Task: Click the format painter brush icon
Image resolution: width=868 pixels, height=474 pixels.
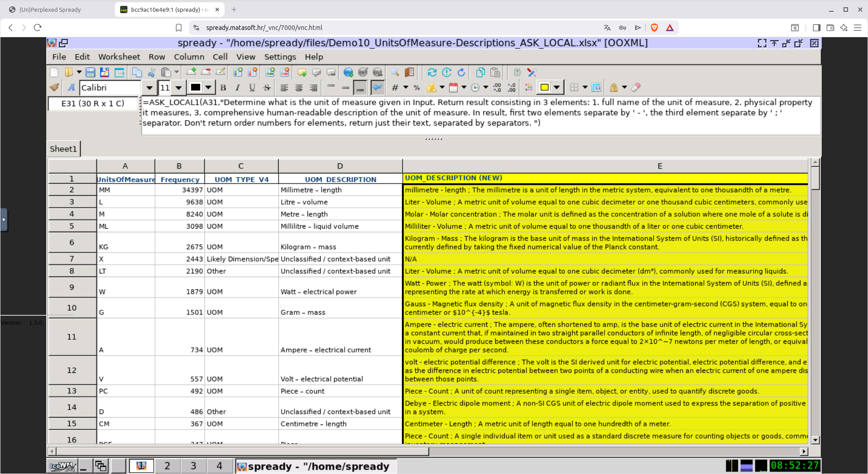Action: (x=54, y=88)
